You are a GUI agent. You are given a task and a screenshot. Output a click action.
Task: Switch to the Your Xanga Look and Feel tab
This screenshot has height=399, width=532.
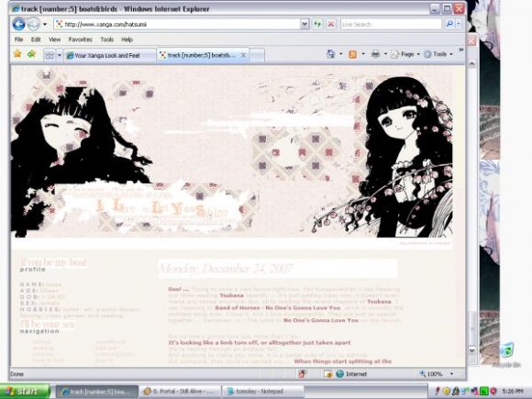110,55
